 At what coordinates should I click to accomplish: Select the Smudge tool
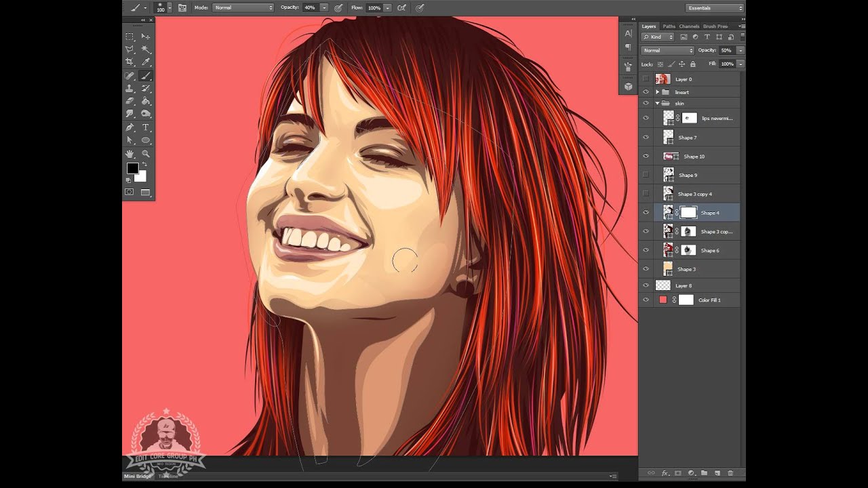pyautogui.click(x=130, y=114)
